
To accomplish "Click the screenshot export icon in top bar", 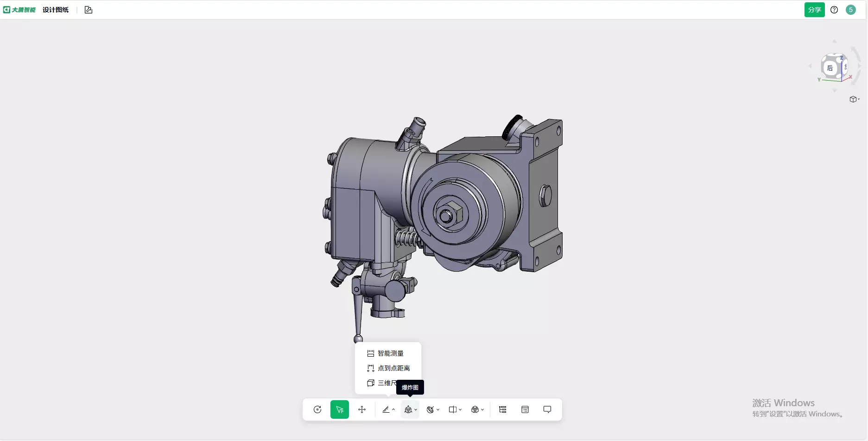I will [x=88, y=9].
